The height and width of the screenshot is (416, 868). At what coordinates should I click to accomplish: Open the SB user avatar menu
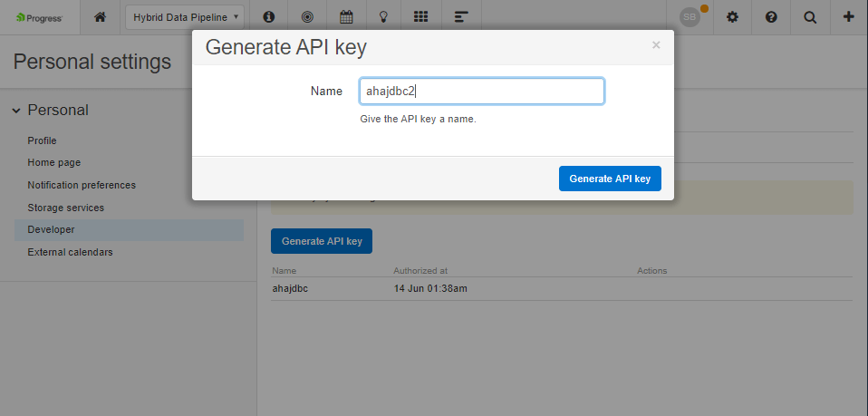click(x=691, y=16)
